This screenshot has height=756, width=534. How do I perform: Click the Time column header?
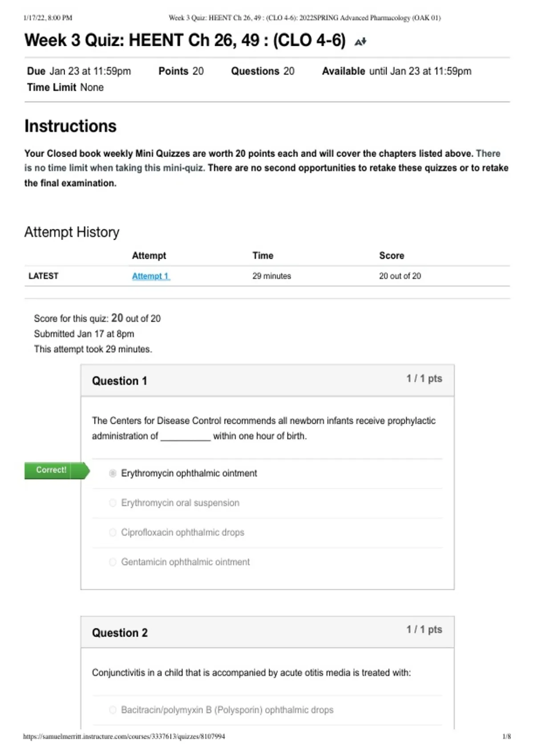tap(263, 256)
